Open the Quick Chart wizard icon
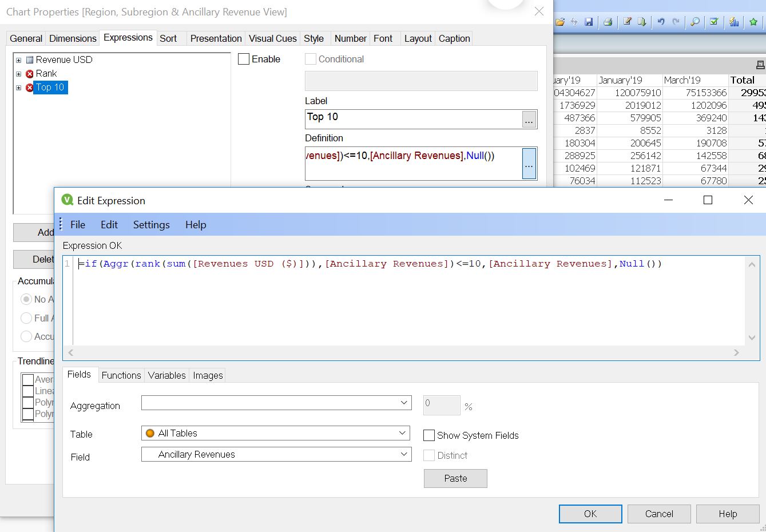Viewport: 766px width, 532px height. point(734,22)
